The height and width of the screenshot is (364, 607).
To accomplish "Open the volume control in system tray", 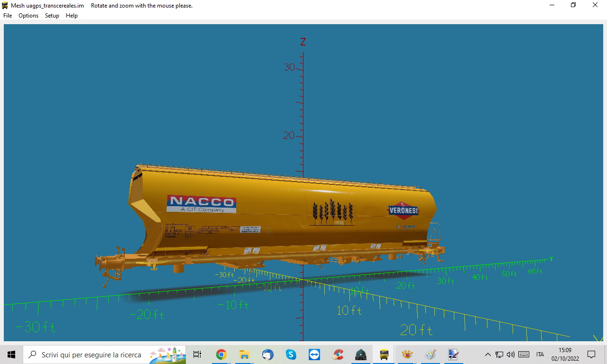I will coord(511,355).
